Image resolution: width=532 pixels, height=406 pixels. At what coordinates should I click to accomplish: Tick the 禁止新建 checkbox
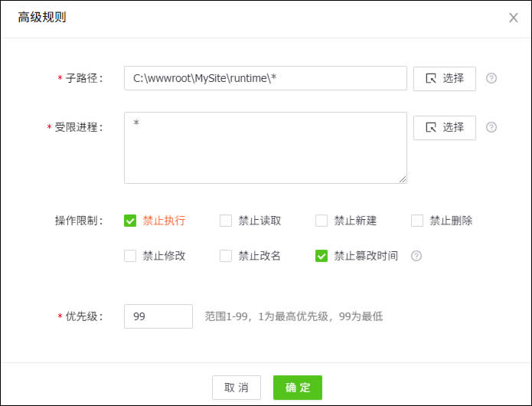(321, 221)
